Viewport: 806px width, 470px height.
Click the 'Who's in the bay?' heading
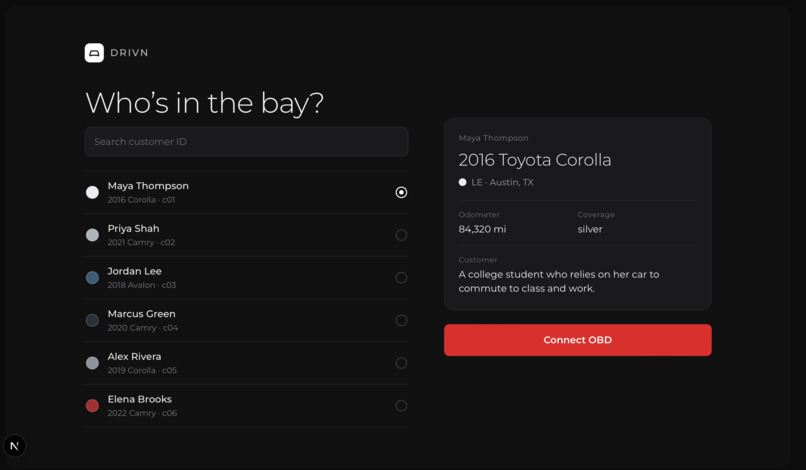(204, 103)
